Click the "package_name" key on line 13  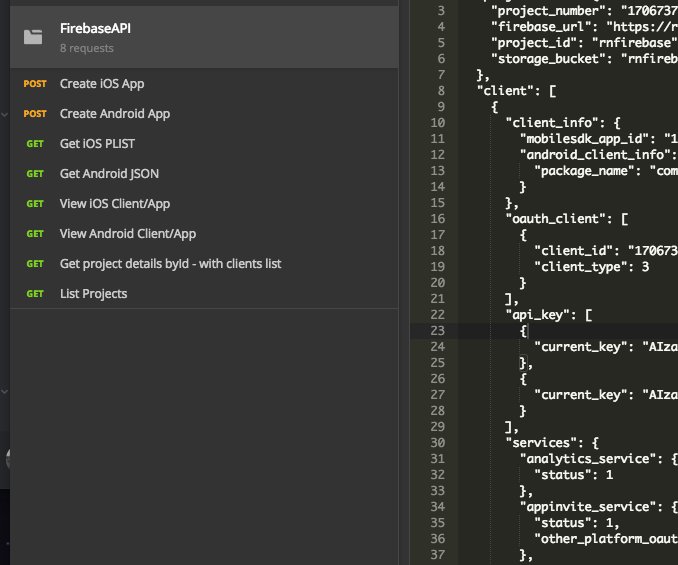[x=585, y=171]
